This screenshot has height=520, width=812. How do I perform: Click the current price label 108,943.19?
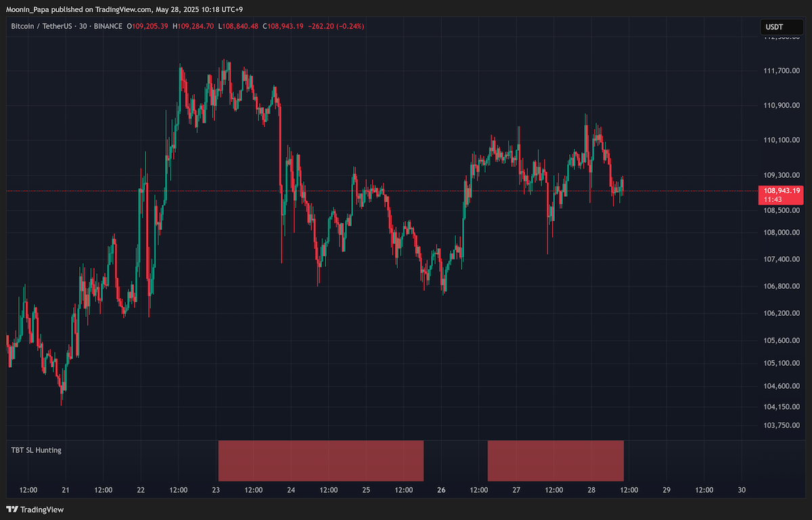tap(784, 191)
